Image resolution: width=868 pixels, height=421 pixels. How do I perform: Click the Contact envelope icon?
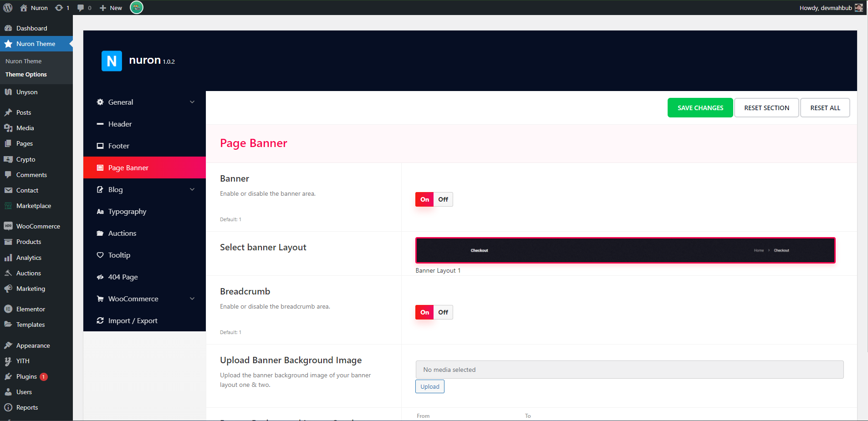[x=8, y=190]
